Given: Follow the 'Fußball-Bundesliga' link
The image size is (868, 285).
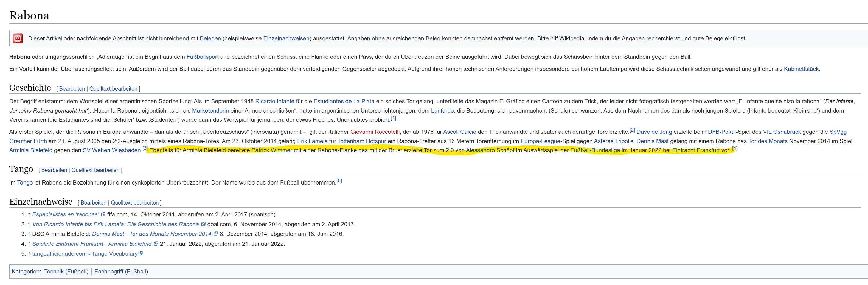Looking at the screenshot, I should point(595,150).
